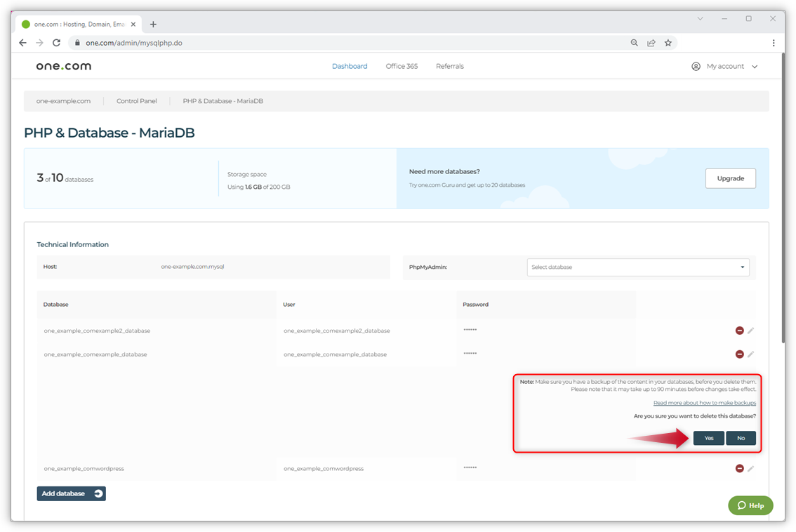
Task: Delete the one_example_comexample2_database
Action: tap(738, 330)
